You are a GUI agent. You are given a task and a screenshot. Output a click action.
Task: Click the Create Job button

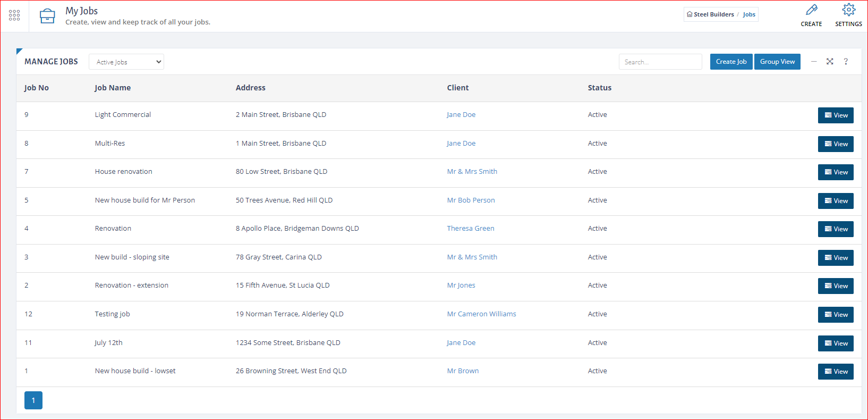tap(731, 62)
